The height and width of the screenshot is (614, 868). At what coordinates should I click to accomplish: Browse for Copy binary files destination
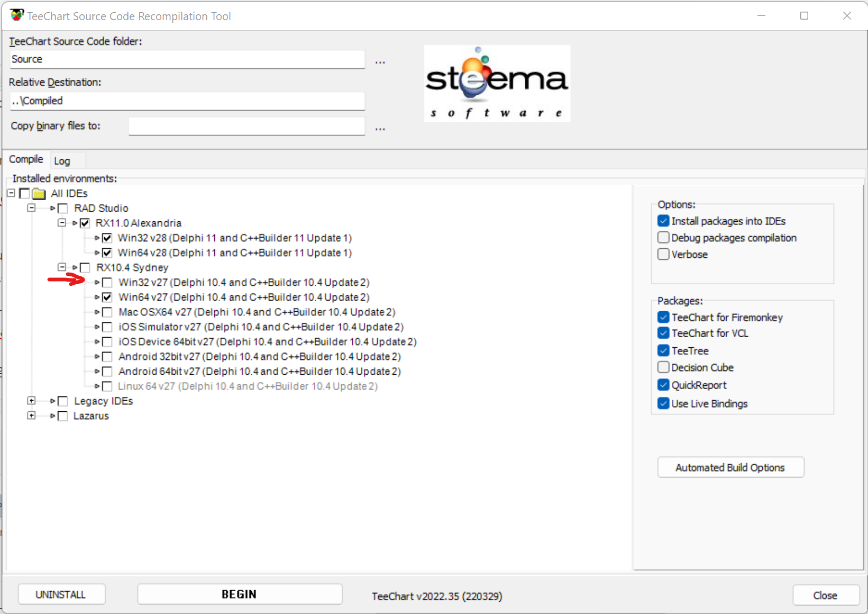click(380, 129)
